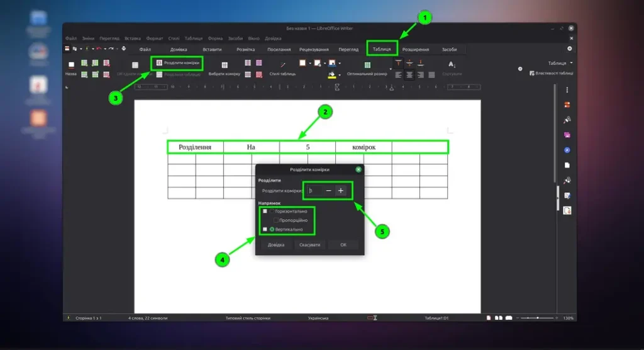Click Скасувати button in dialog
Image resolution: width=644 pixels, height=350 pixels.
point(309,245)
